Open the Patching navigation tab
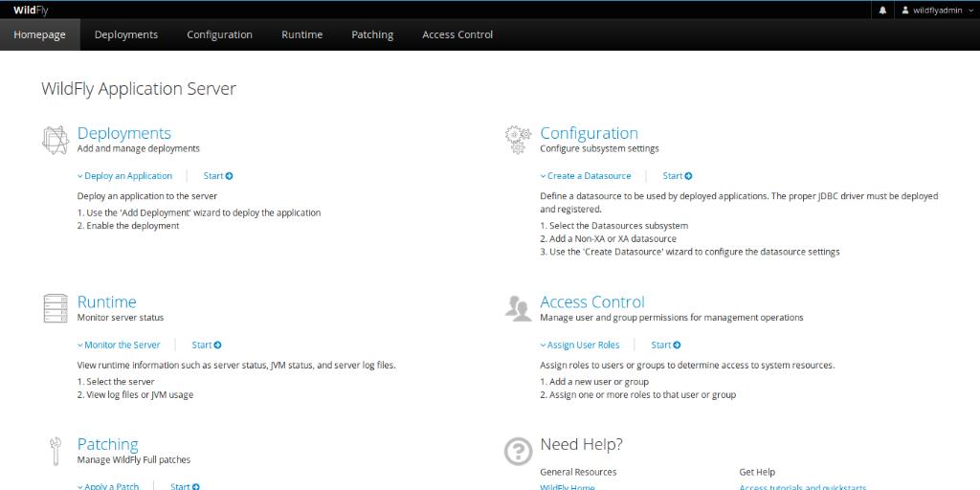Image resolution: width=980 pixels, height=490 pixels. [372, 34]
